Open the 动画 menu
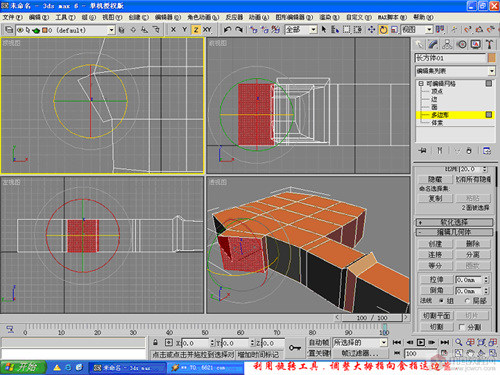Screen dimensions: 500x375 tap(259, 17)
